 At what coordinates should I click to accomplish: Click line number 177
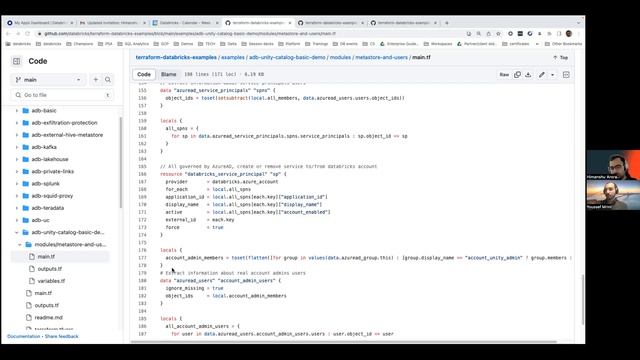pos(142,258)
